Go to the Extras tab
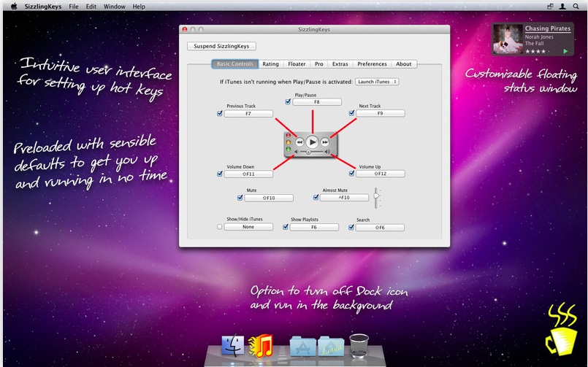The width and height of the screenshot is (588, 367). 340,64
